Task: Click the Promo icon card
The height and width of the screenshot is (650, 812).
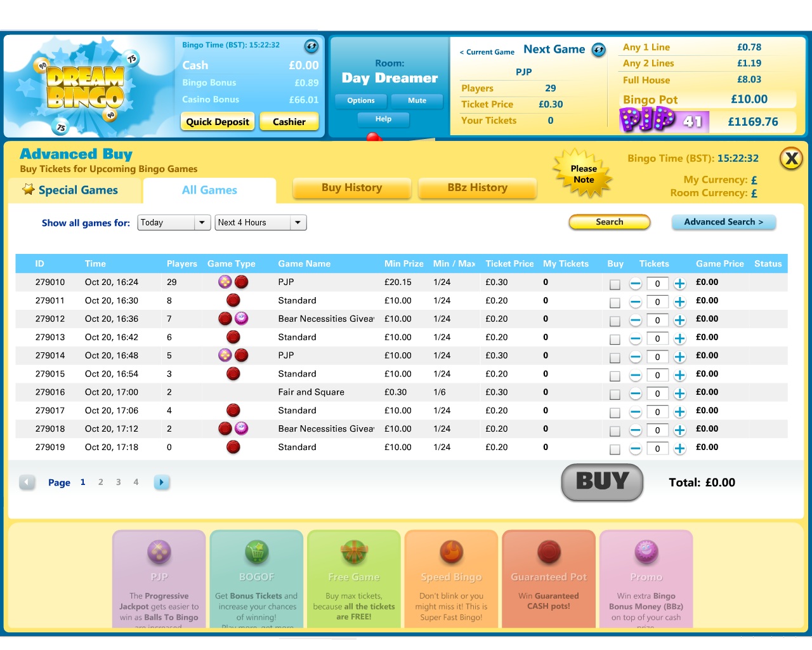Action: point(646,552)
